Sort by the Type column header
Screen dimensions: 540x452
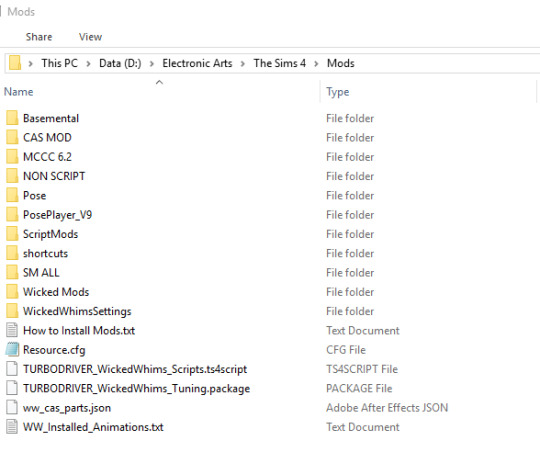pyautogui.click(x=338, y=92)
